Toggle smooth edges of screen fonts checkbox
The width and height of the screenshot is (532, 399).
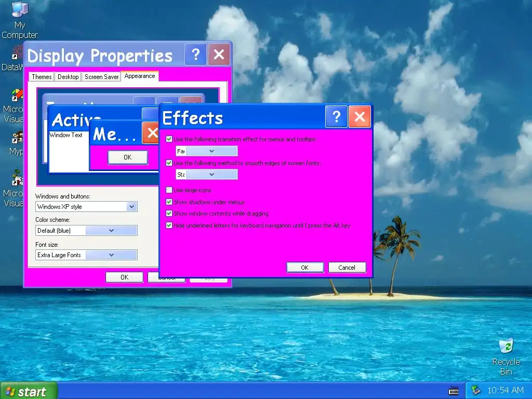click(x=169, y=163)
